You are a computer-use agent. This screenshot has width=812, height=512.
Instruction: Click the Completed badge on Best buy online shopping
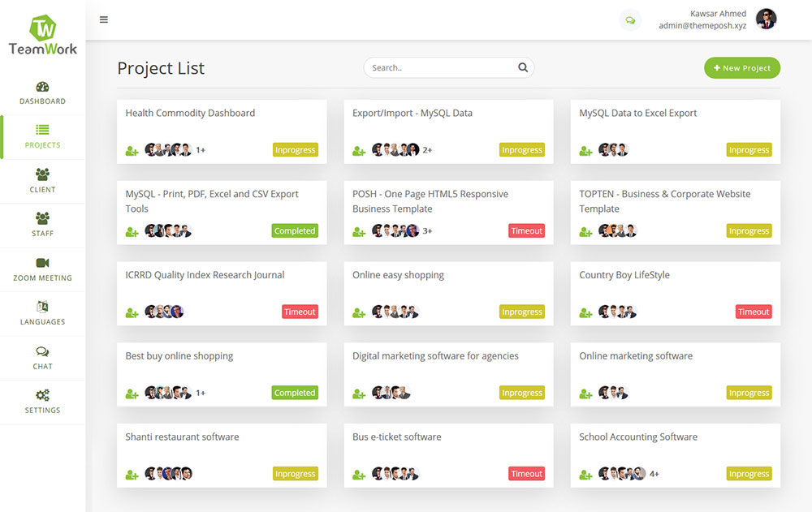pos(294,393)
